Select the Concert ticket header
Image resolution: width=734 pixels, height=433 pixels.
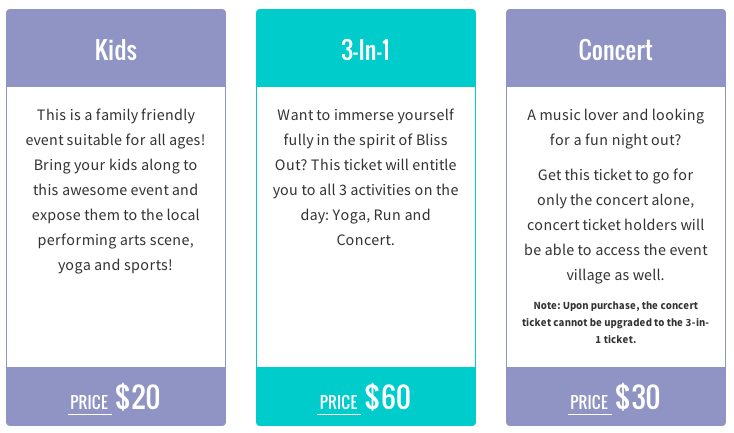(615, 49)
